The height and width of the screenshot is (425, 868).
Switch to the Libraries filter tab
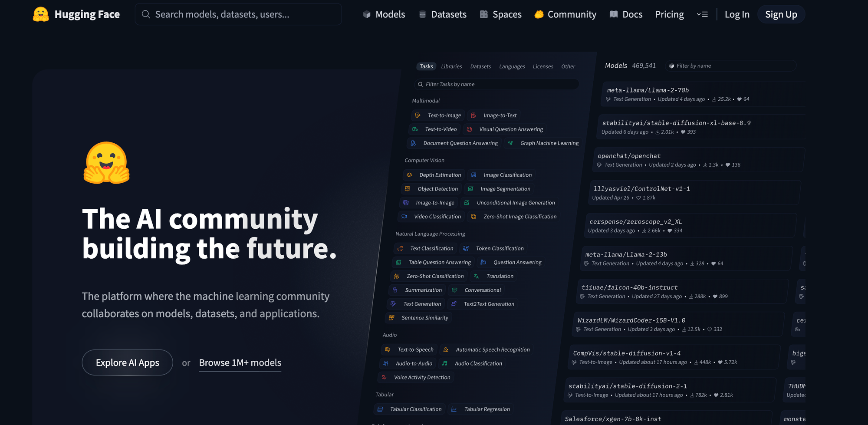click(451, 66)
